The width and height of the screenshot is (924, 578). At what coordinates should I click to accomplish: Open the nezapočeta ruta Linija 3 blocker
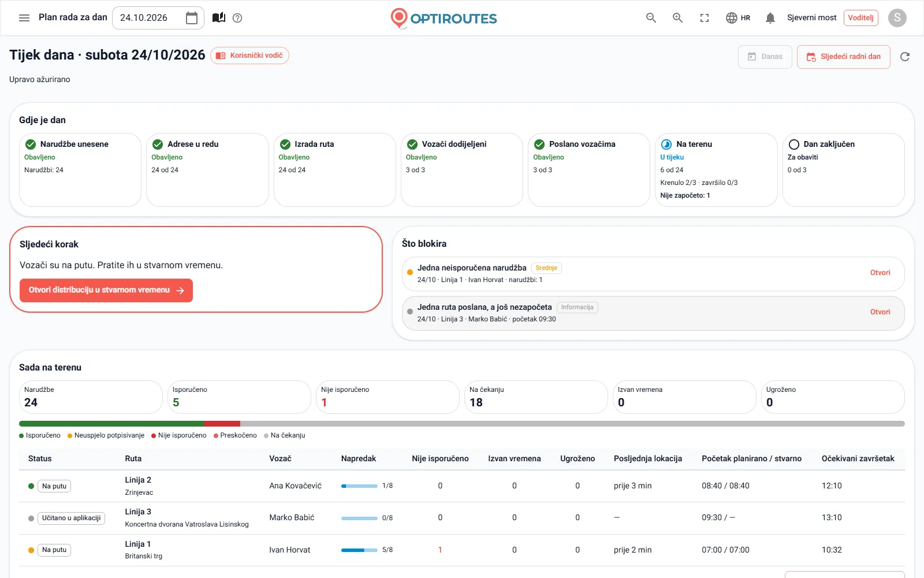coord(653,313)
